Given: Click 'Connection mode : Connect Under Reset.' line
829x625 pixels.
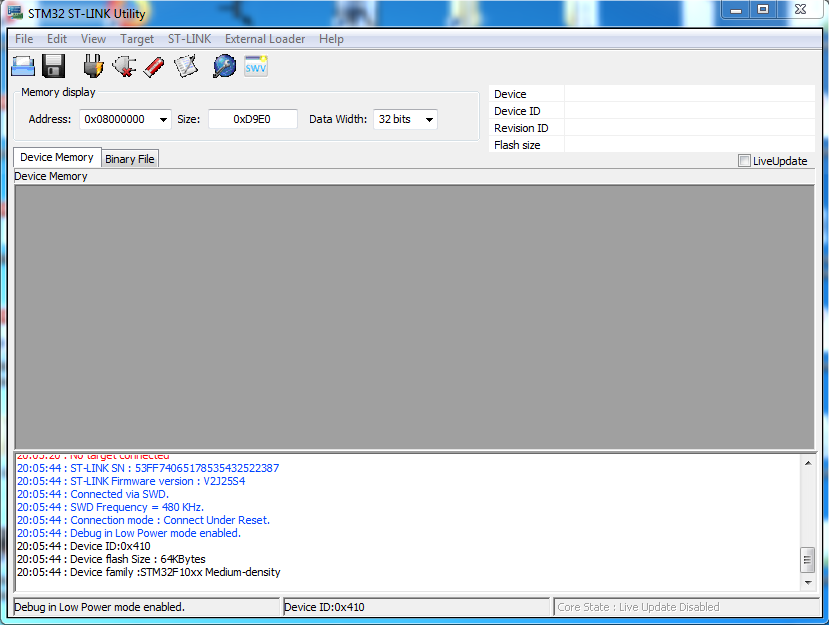Looking at the screenshot, I should click(x=143, y=520).
